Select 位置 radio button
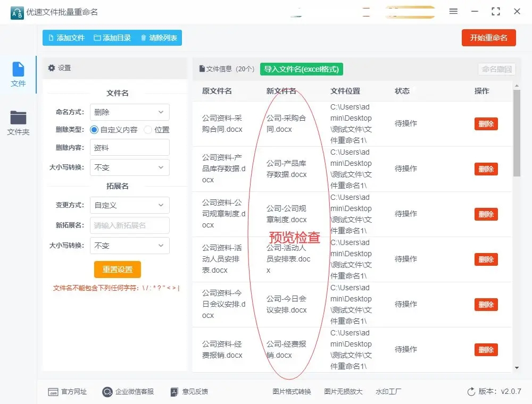 (147, 130)
